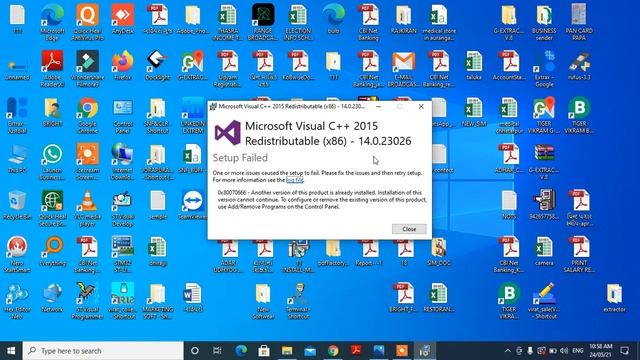Show hidden system tray icons
The height and width of the screenshot is (360, 640).
click(507, 351)
